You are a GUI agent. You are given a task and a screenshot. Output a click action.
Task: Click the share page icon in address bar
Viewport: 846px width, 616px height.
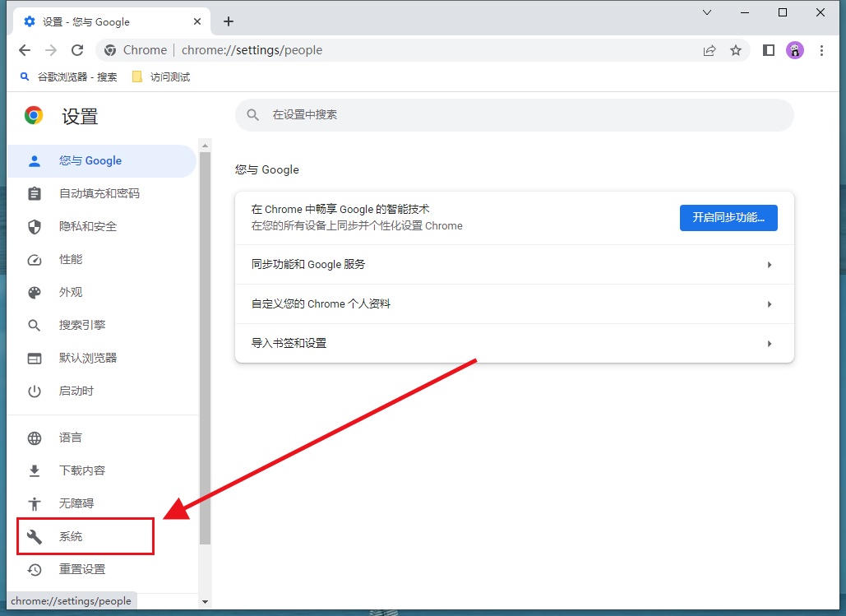point(710,50)
